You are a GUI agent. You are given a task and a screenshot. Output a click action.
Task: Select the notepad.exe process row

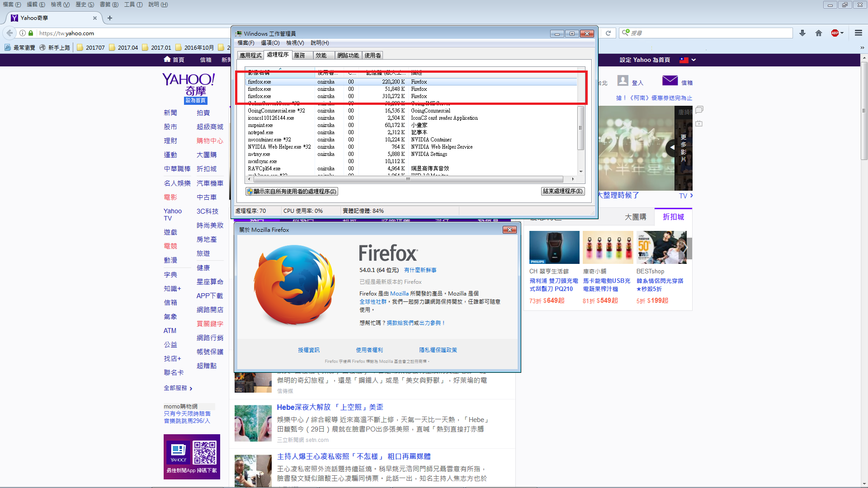coord(411,132)
